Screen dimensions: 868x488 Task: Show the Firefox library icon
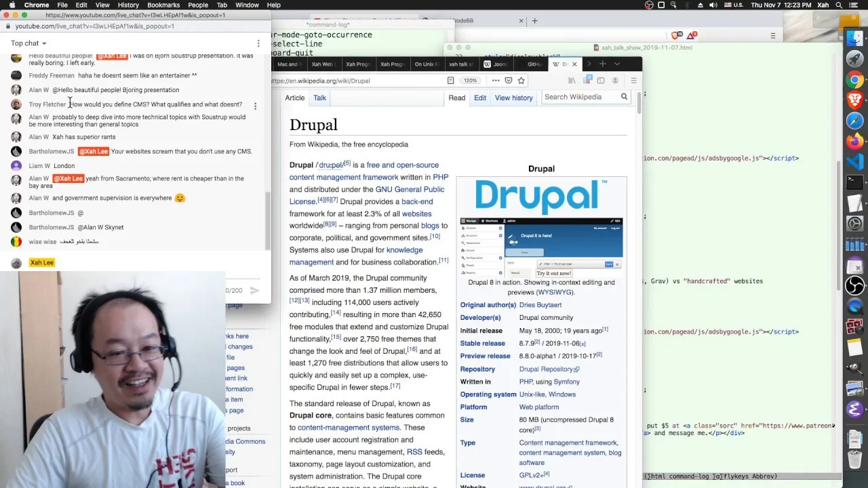click(572, 81)
